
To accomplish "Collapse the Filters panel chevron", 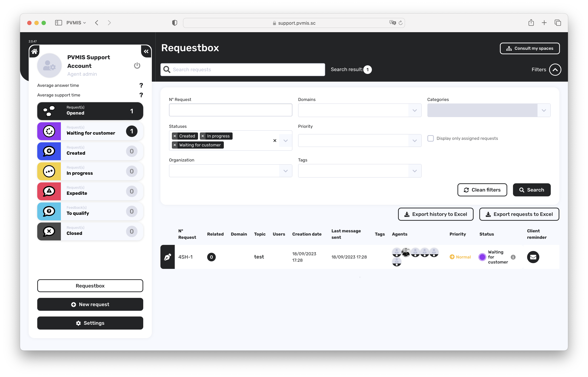I will pos(555,69).
